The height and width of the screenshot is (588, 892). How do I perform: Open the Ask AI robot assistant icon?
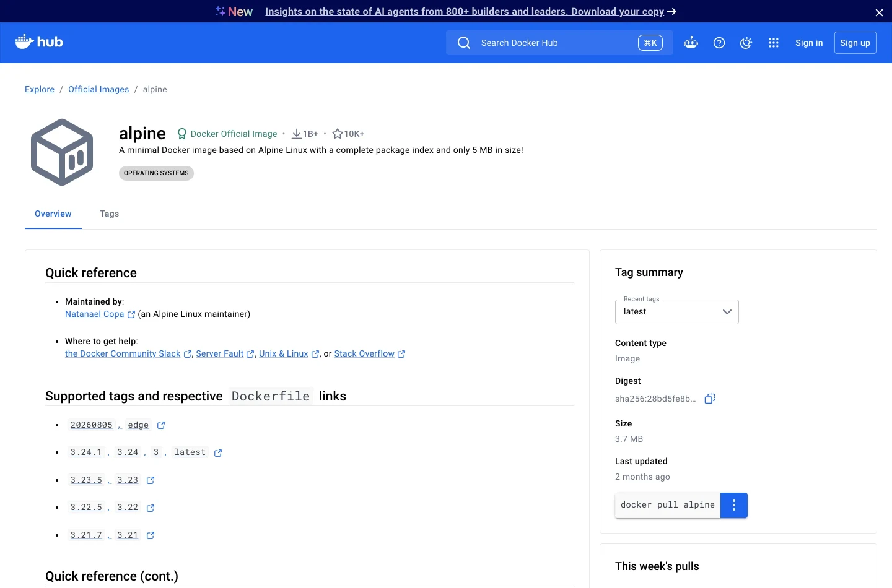tap(691, 43)
